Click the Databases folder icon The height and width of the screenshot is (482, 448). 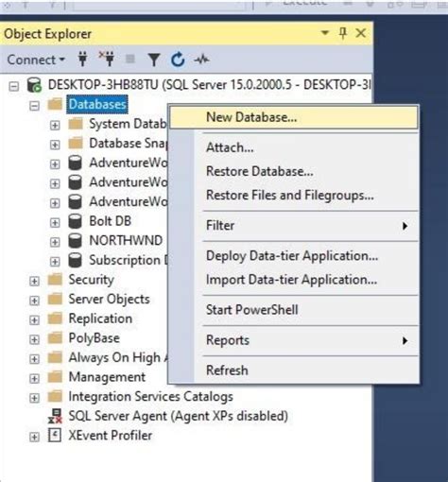tap(55, 104)
